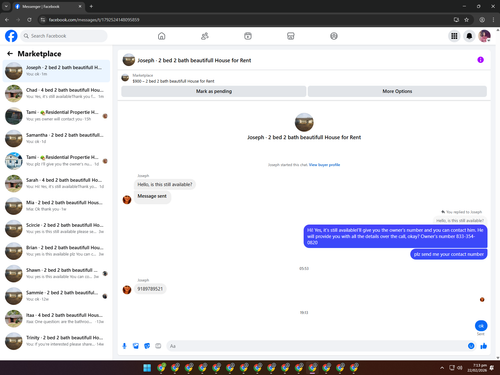The width and height of the screenshot is (500, 375).
Task: Open conversation info purple icon
Action: pos(480,60)
